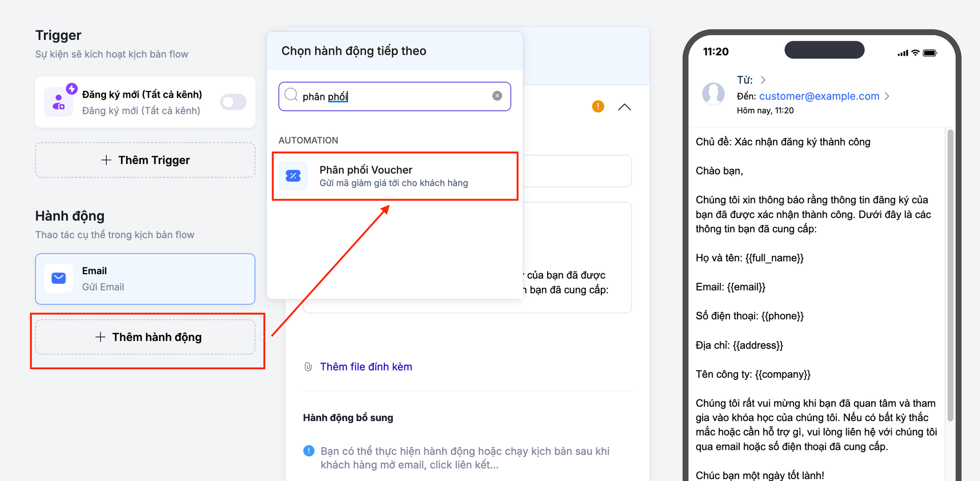Click the orange warning icon
The image size is (980, 481).
(598, 106)
